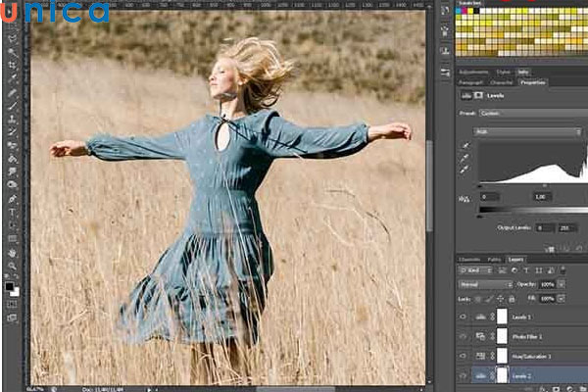
Task: Click the Opacity value field
Action: point(547,285)
